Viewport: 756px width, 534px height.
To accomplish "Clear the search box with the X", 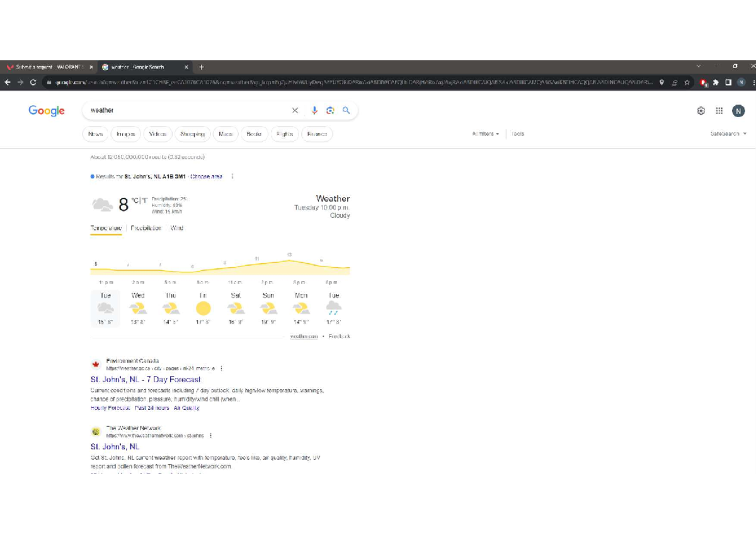I will point(295,111).
